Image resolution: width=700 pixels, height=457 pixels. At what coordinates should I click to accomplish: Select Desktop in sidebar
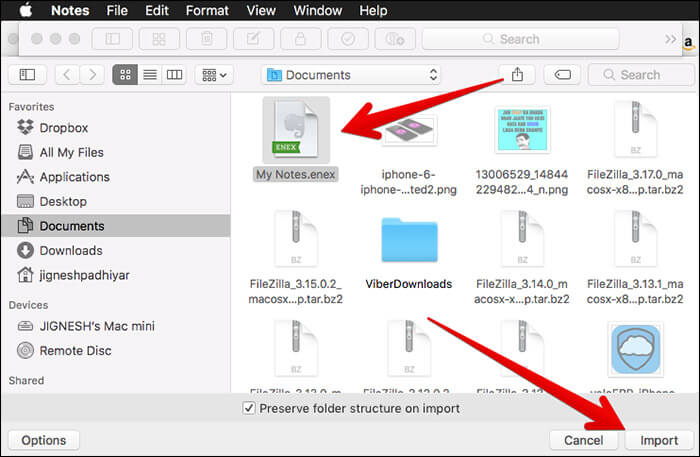116,201
